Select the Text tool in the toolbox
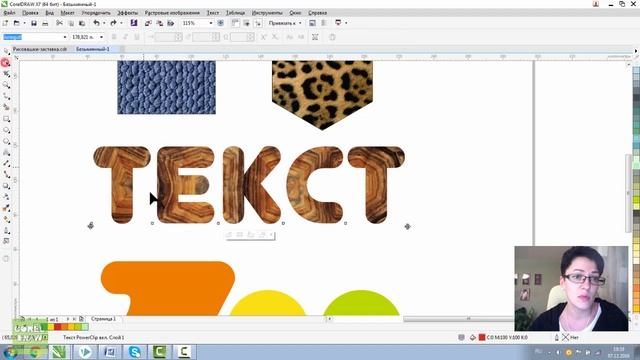This screenshot has height=360, width=640. coord(6,152)
